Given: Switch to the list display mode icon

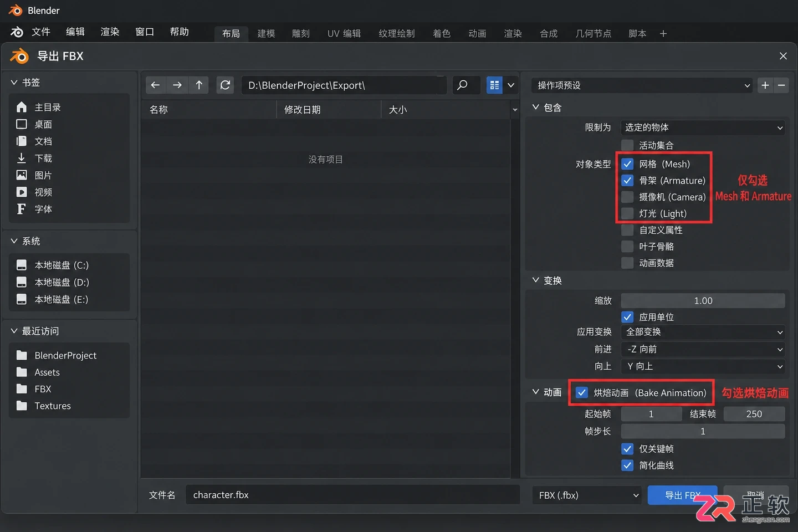Looking at the screenshot, I should click(494, 85).
